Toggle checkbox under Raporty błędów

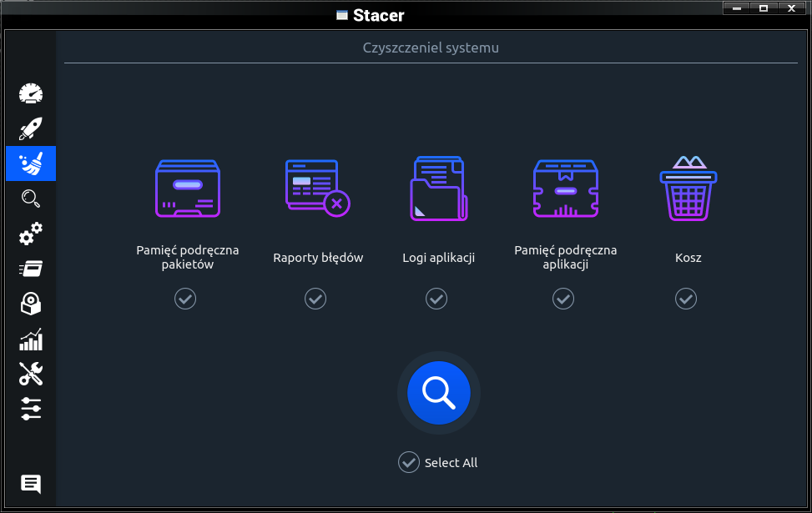tap(315, 299)
